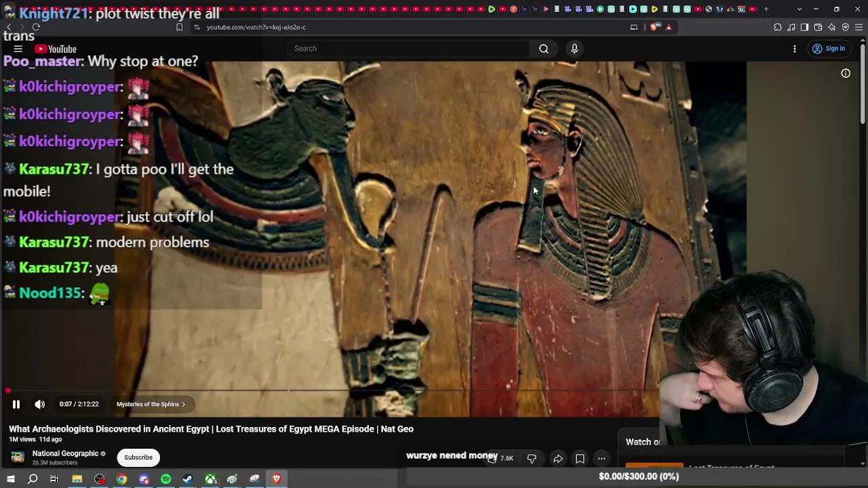View site information icon beside the URL
Image resolution: width=868 pixels, height=488 pixels.
[x=197, y=27]
